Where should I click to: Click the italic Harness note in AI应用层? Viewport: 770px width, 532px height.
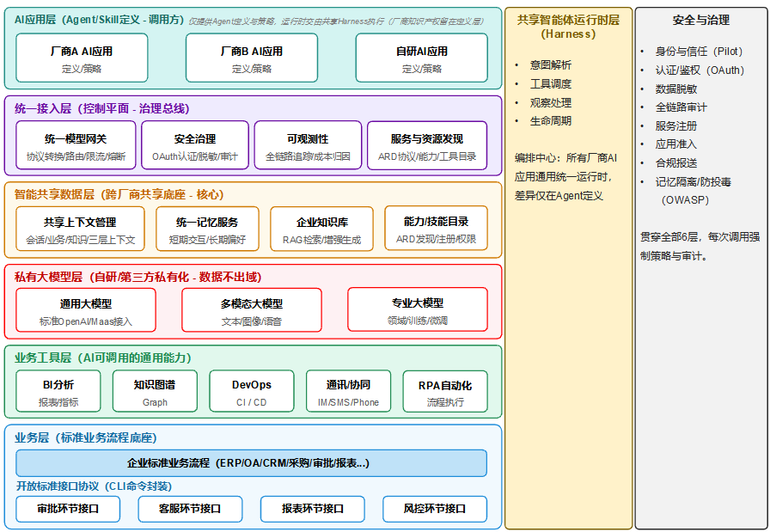336,21
